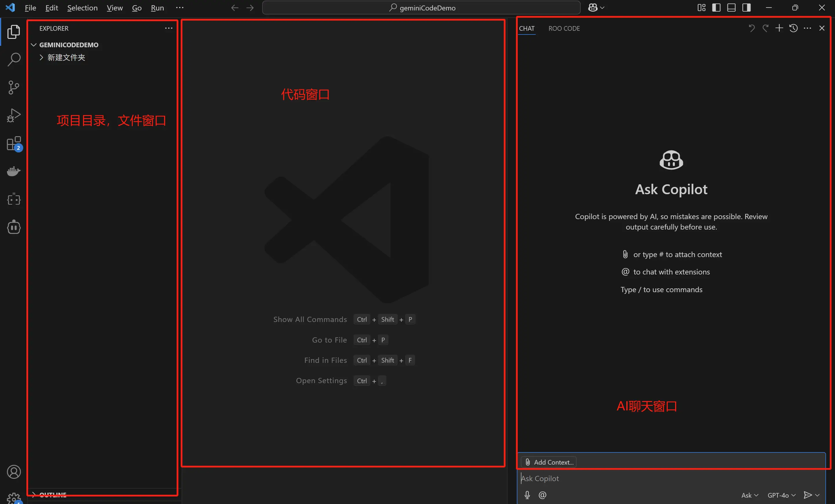The width and height of the screenshot is (835, 504).
Task: Click the Find in Files hint text
Action: click(325, 360)
